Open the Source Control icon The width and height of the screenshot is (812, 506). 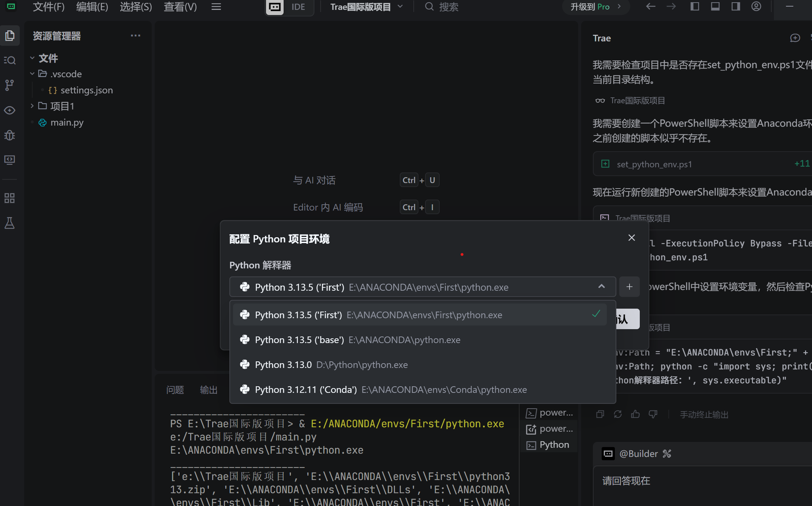[10, 85]
